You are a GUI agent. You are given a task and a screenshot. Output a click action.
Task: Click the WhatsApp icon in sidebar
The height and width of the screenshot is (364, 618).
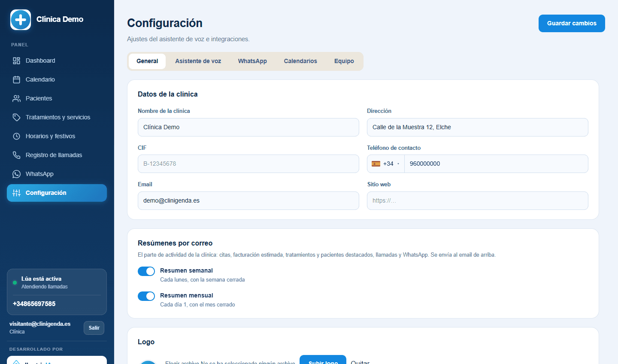tap(16, 174)
